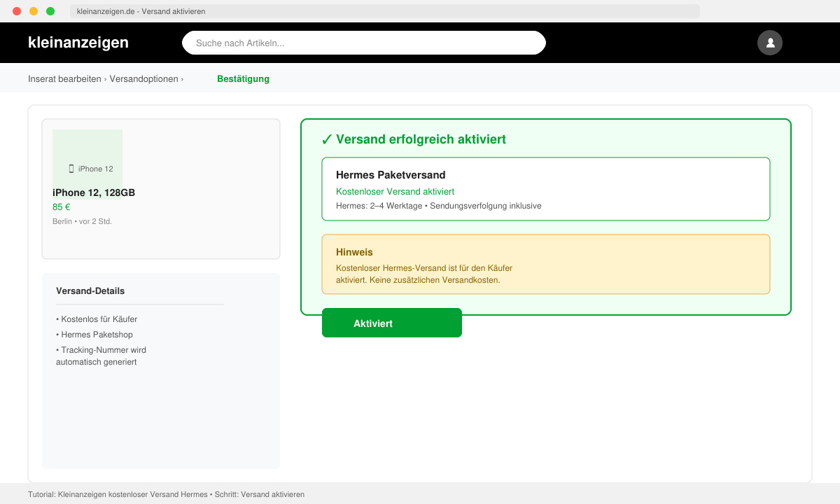The width and height of the screenshot is (840, 504).
Task: Click 'Berlin • vor 2 Std.' text
Action: 82,221
